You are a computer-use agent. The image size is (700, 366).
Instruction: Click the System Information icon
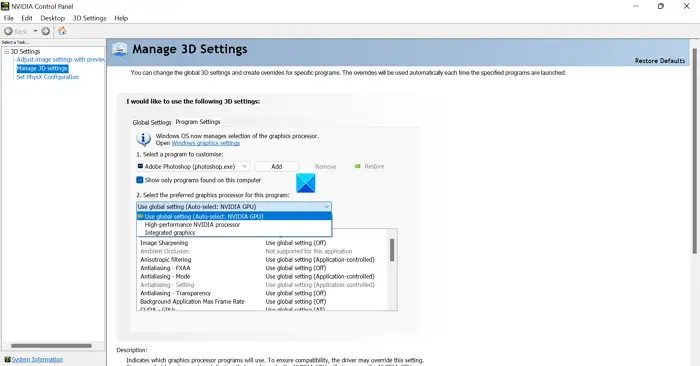(x=7, y=359)
